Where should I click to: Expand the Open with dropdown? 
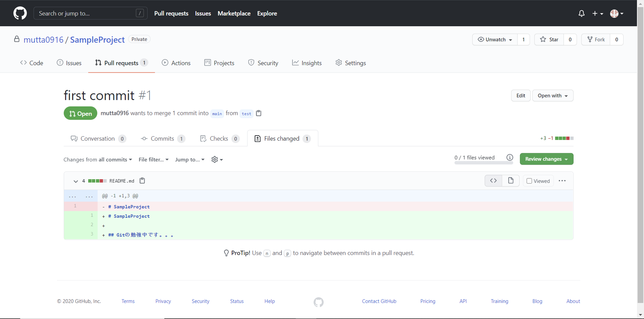click(x=553, y=96)
